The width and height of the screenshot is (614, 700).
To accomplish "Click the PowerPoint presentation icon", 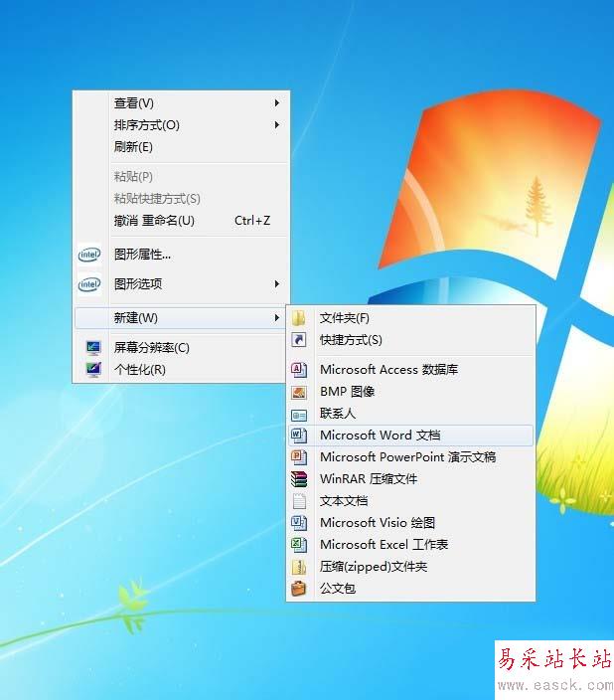I will click(299, 456).
